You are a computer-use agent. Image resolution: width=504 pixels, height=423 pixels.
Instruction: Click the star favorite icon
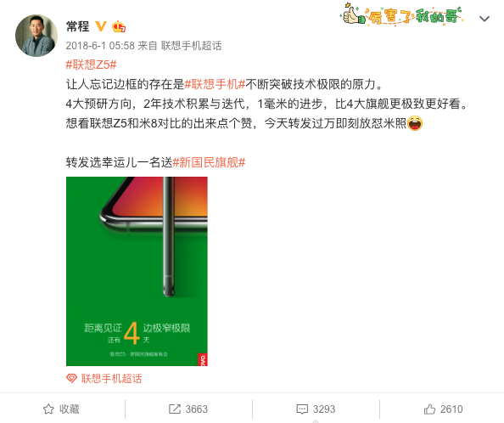(x=48, y=409)
